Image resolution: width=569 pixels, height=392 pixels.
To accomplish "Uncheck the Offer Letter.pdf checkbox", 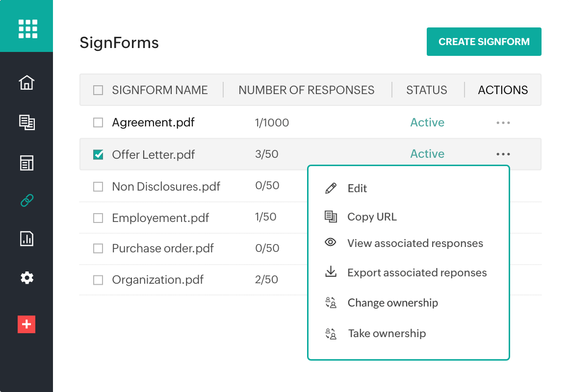I will pos(98,155).
